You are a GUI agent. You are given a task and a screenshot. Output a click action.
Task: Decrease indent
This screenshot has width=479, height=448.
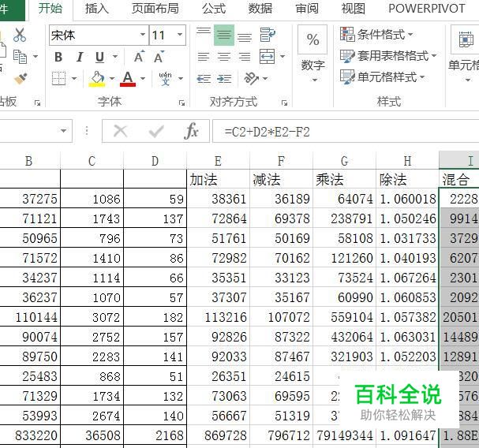(204, 79)
